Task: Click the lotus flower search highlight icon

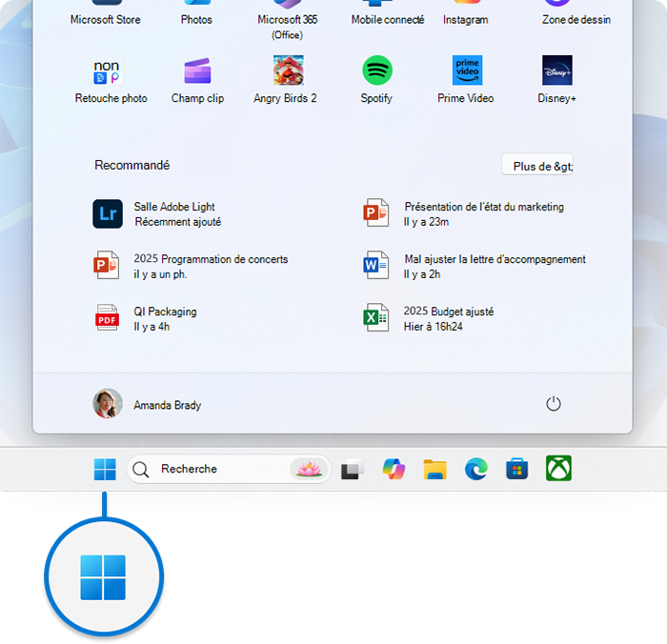Action: [310, 469]
